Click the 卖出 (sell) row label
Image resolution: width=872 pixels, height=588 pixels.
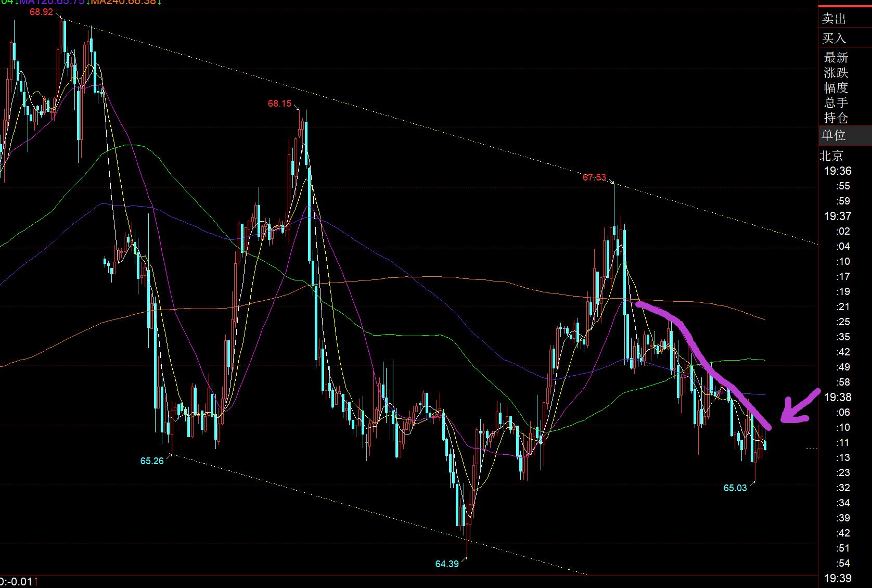(x=833, y=19)
